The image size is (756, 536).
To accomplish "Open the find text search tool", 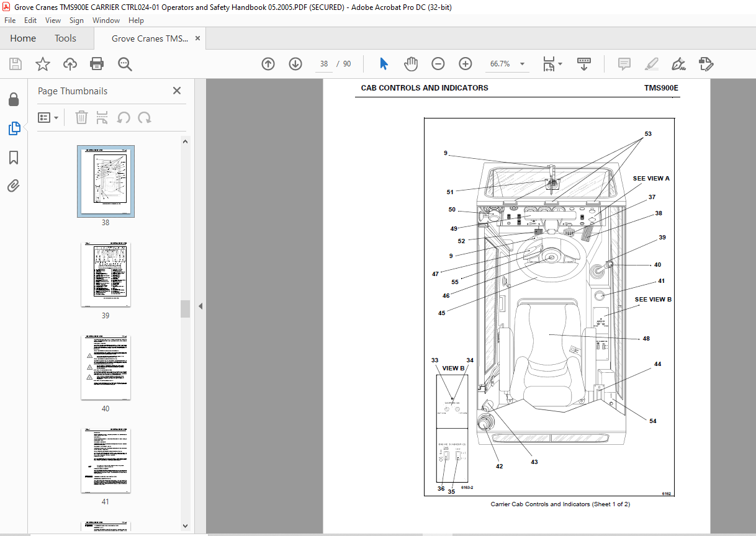I will pyautogui.click(x=125, y=64).
